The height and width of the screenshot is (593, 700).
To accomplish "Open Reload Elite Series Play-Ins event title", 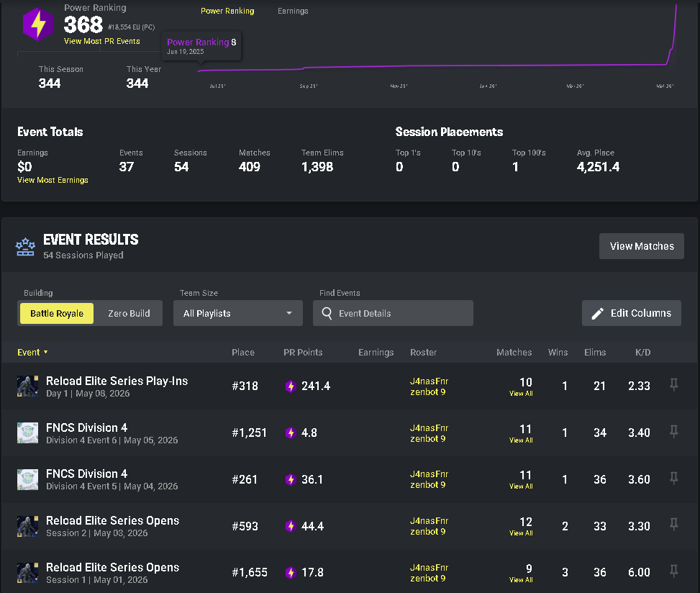I will click(117, 381).
